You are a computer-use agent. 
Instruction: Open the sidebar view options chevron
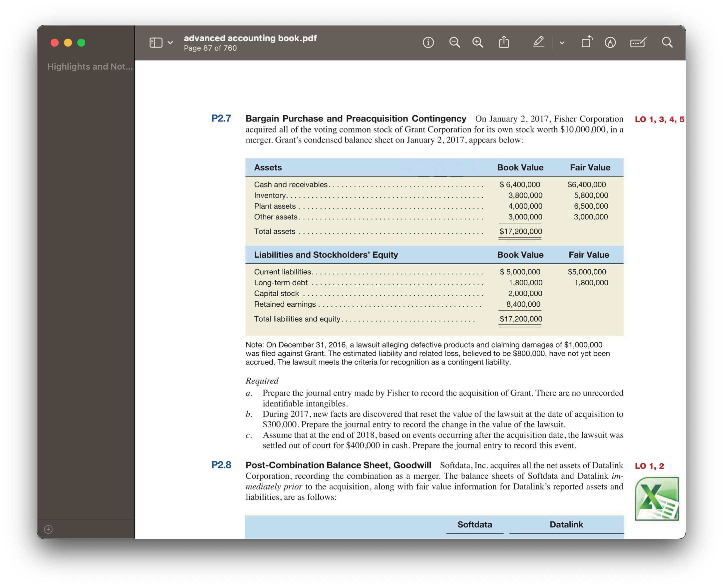(x=170, y=42)
